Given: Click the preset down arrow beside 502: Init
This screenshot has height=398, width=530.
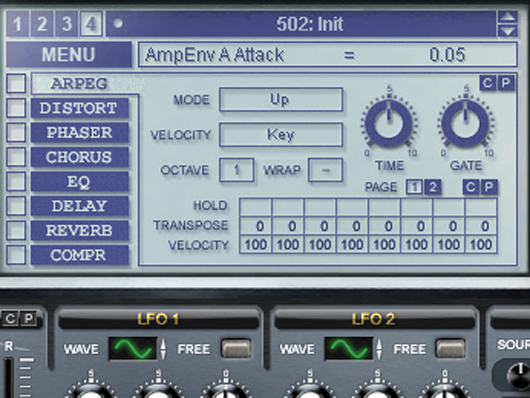Looking at the screenshot, I should click(507, 30).
